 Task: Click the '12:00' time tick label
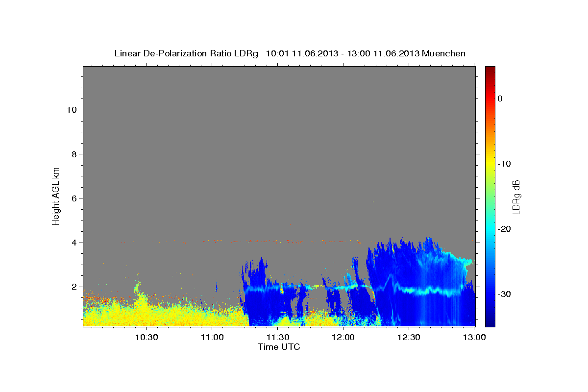tap(343, 337)
